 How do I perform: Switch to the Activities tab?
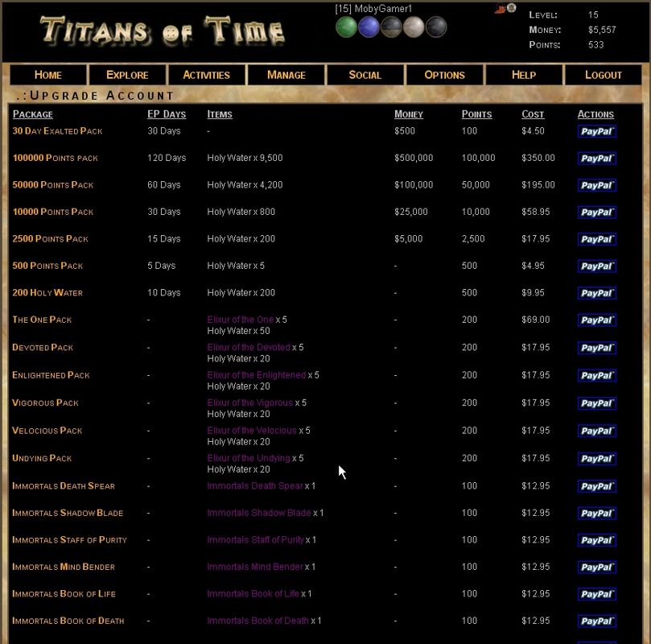click(x=206, y=74)
